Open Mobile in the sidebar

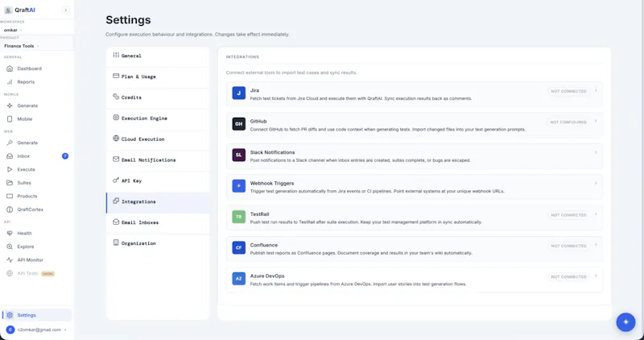pos(37,118)
